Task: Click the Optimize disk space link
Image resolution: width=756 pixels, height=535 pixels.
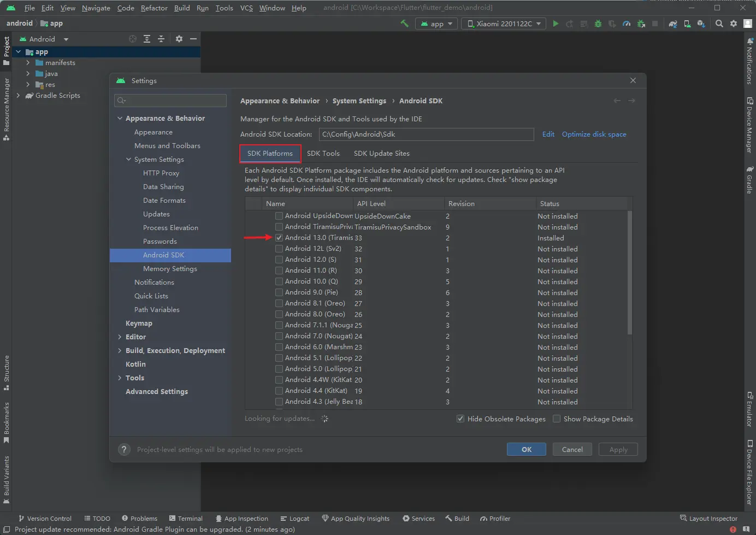Action: coord(594,134)
